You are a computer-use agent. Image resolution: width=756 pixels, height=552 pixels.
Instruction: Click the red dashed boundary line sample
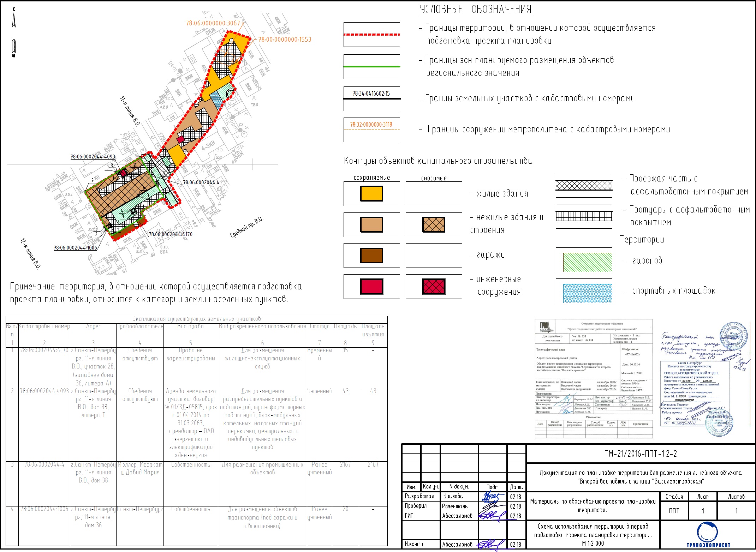pyautogui.click(x=371, y=35)
